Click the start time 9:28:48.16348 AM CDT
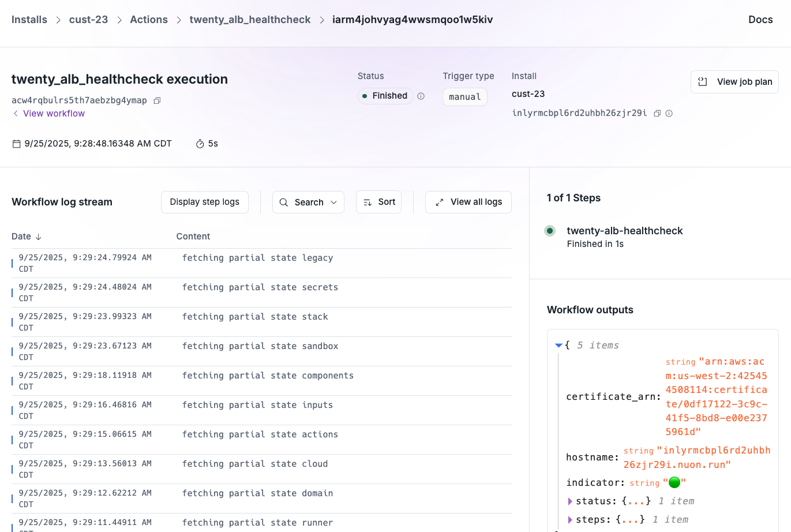This screenshot has width=791, height=532. pyautogui.click(x=98, y=144)
